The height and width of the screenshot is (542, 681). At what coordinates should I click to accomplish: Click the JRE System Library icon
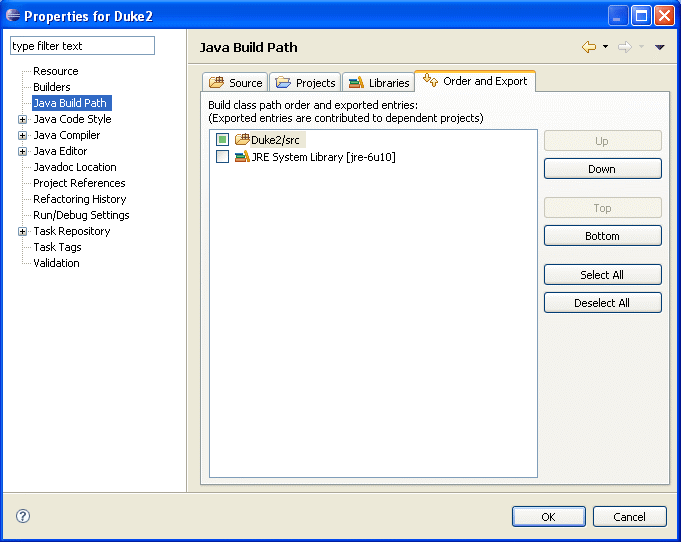[x=242, y=157]
